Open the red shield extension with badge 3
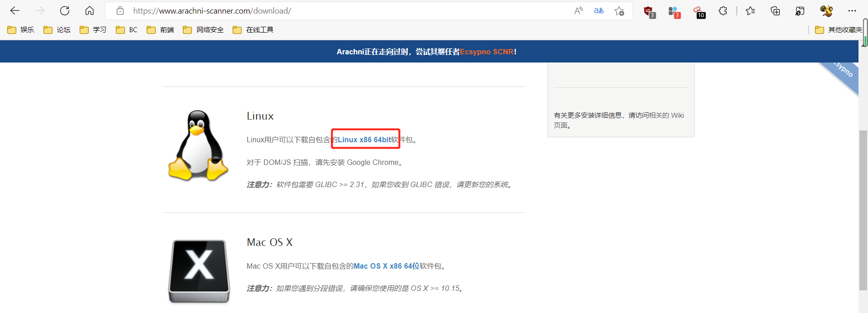868x313 pixels. (649, 12)
